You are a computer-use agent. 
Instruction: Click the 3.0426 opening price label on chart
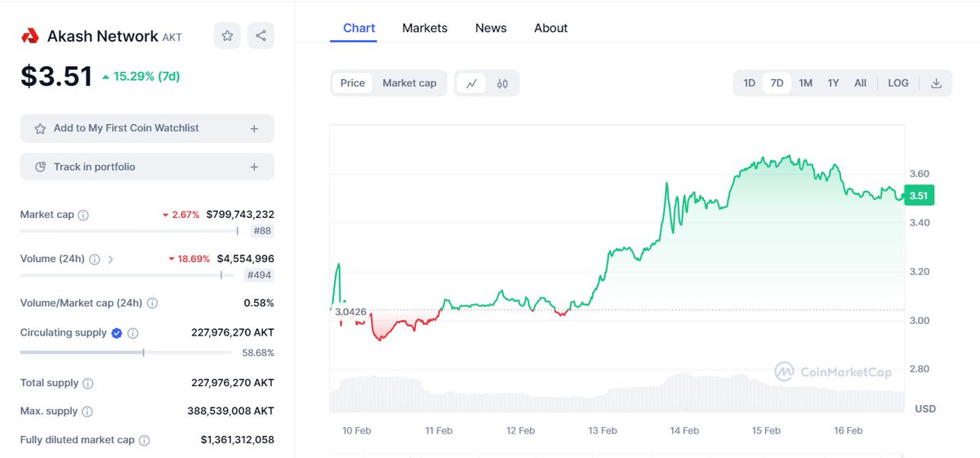point(350,311)
